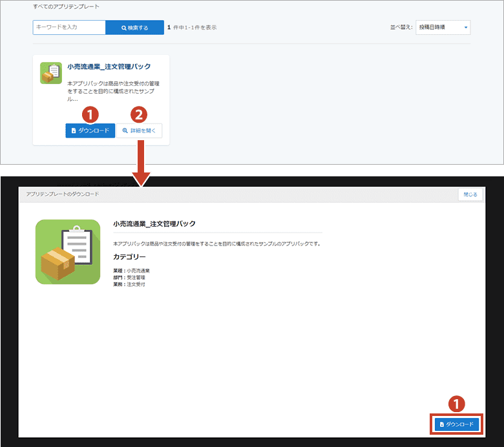504x447 pixels.
Task: Focus the キーワードを入力 search field
Action: (x=68, y=28)
